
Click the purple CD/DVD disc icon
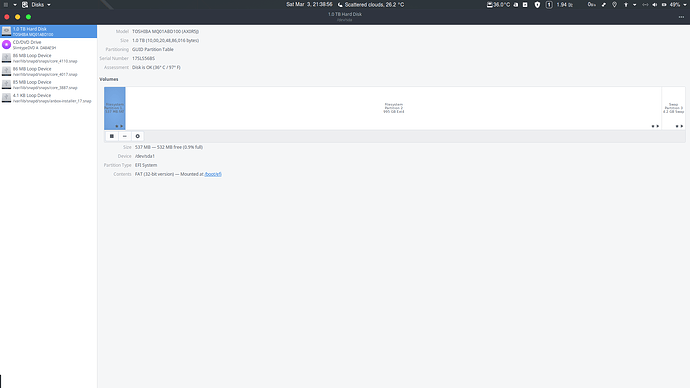point(6,44)
